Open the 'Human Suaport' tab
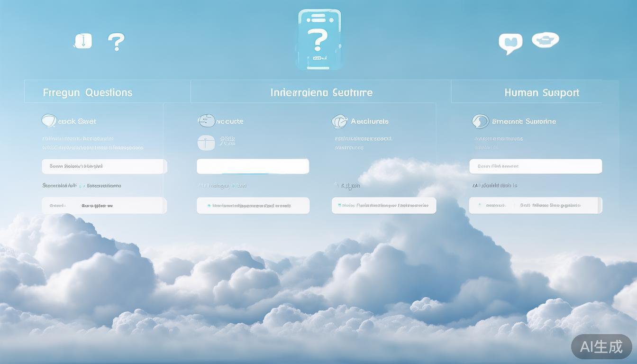The image size is (637, 364). [541, 92]
